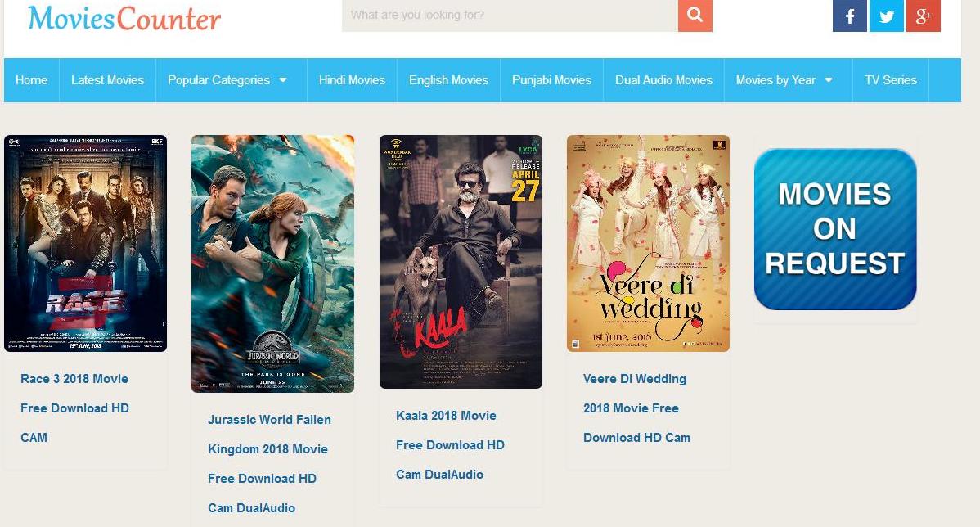The height and width of the screenshot is (527, 980).
Task: Open the Latest Movies menu item
Action: pos(107,80)
